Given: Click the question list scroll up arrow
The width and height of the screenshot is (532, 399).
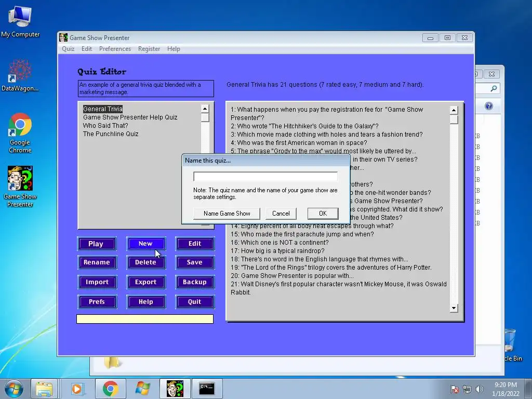Looking at the screenshot, I should click(x=454, y=110).
